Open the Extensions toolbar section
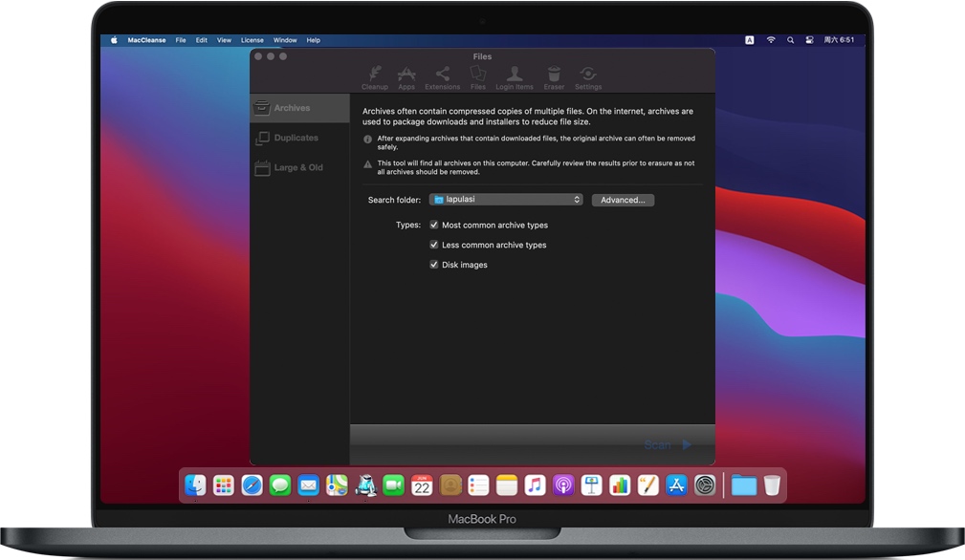The height and width of the screenshot is (560, 965). tap(442, 77)
